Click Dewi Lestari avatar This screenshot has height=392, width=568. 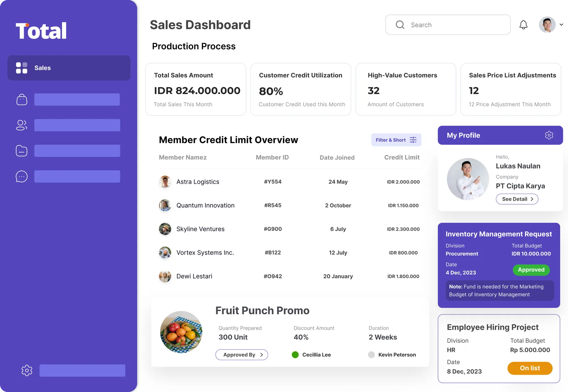(165, 276)
